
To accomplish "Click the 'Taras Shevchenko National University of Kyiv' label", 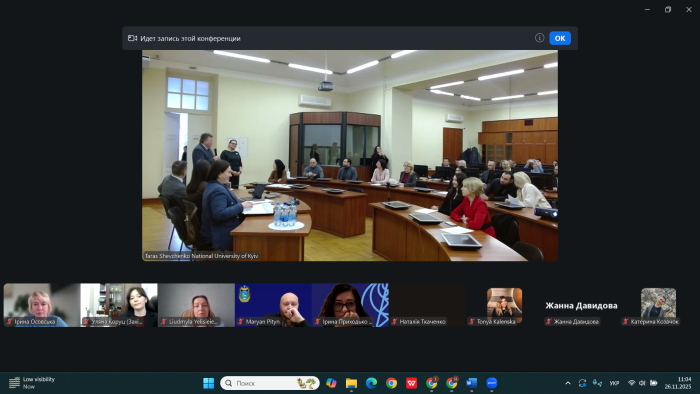I will pos(201,256).
